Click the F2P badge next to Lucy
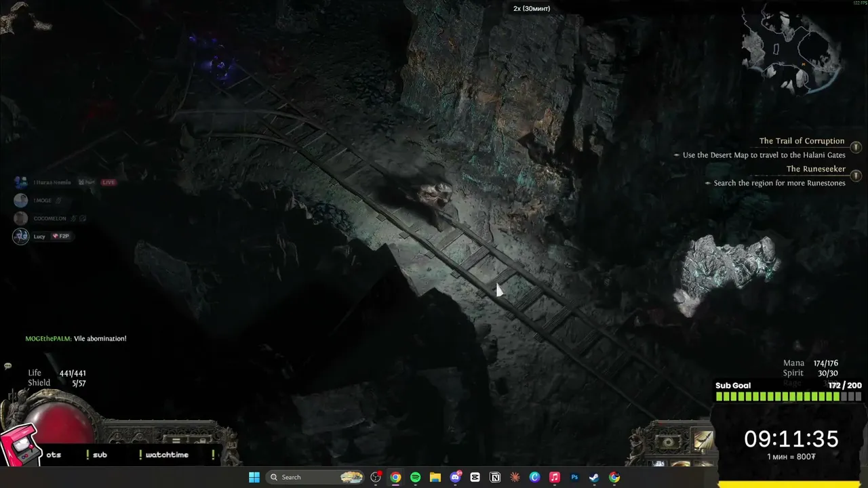 pyautogui.click(x=60, y=236)
